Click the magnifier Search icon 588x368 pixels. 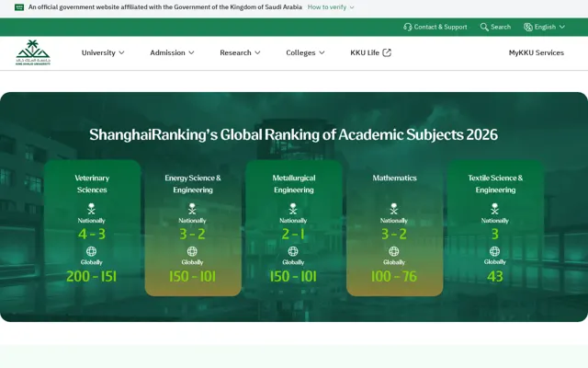484,27
